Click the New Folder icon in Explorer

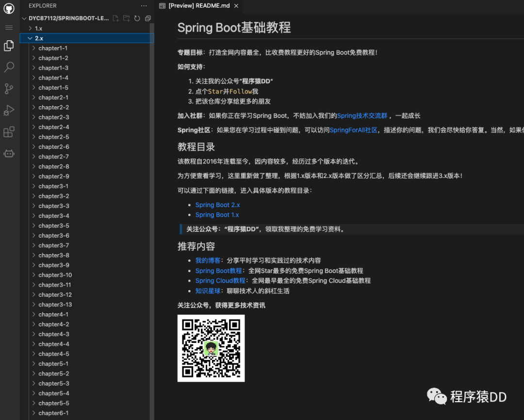pyautogui.click(x=127, y=18)
